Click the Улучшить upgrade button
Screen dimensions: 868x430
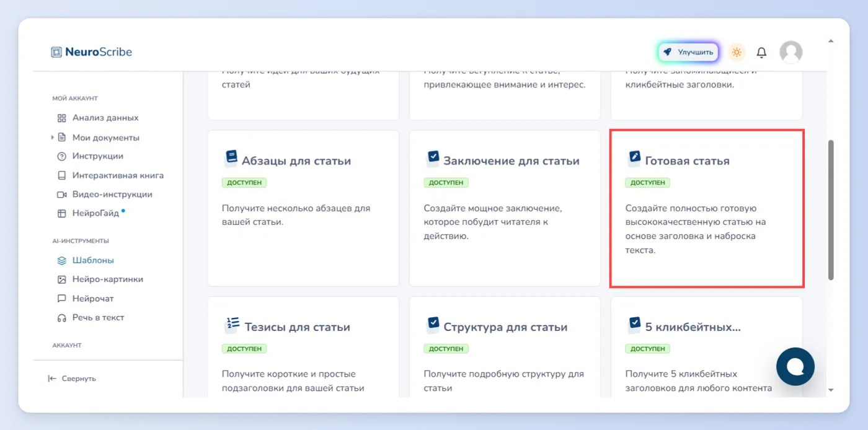point(688,53)
